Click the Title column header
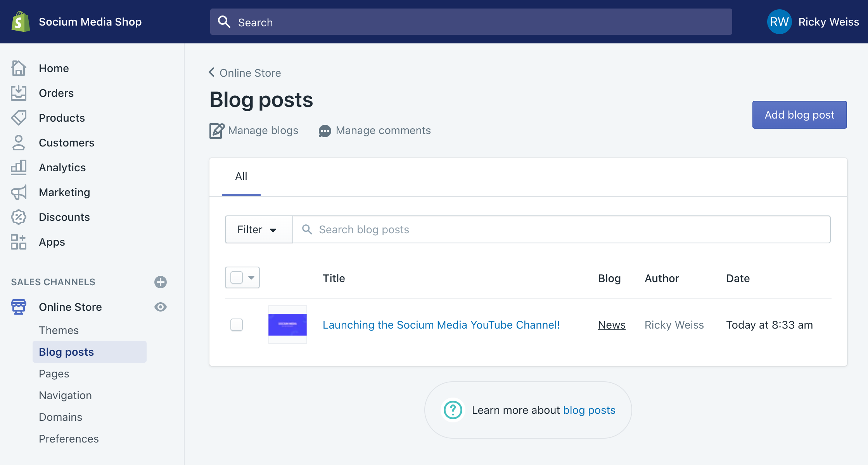This screenshot has height=465, width=868. 334,278
